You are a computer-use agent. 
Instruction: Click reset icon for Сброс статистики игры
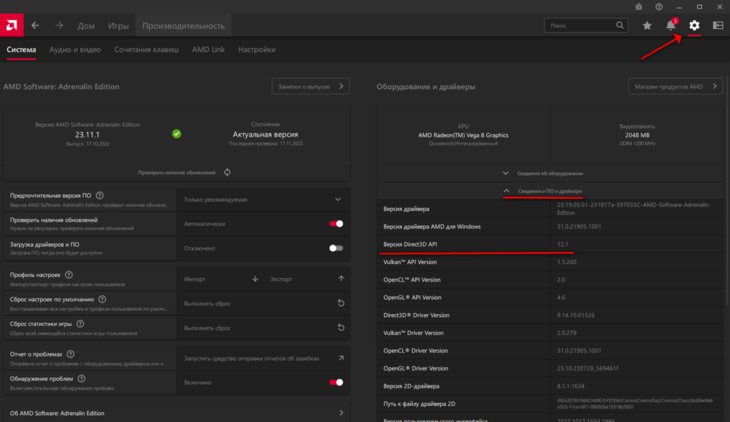[341, 327]
